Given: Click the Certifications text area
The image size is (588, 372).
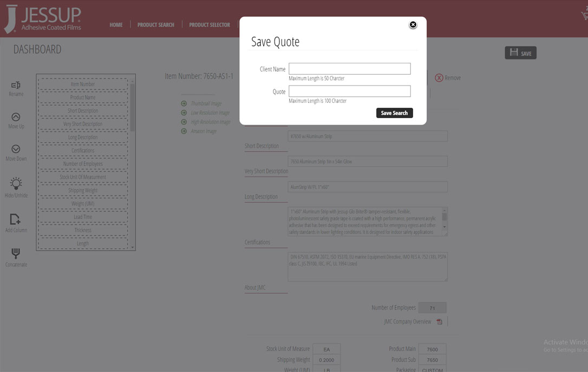Looking at the screenshot, I should point(368,266).
